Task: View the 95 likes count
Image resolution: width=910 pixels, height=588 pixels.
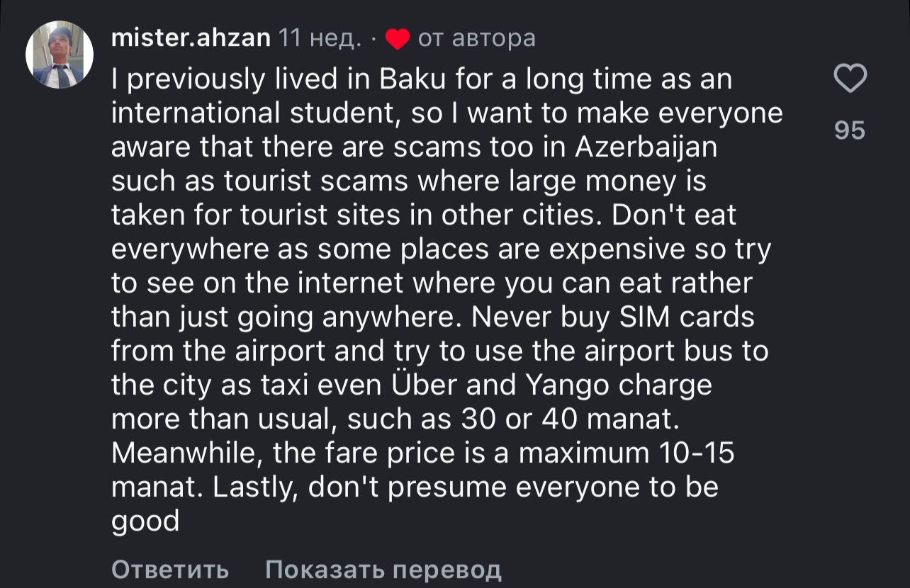Action: 850,130
